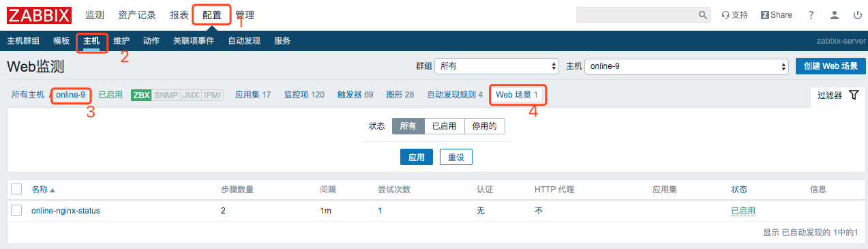Open the Share link

(777, 15)
